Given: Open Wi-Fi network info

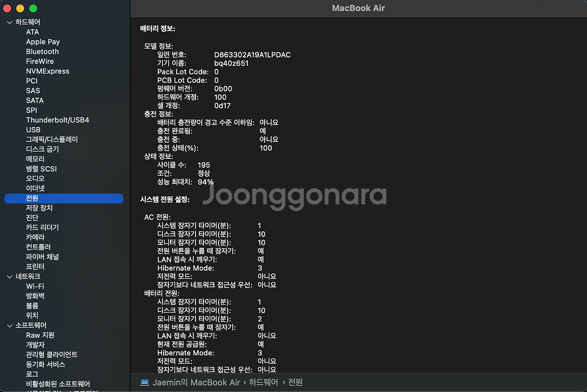Looking at the screenshot, I should 35,286.
